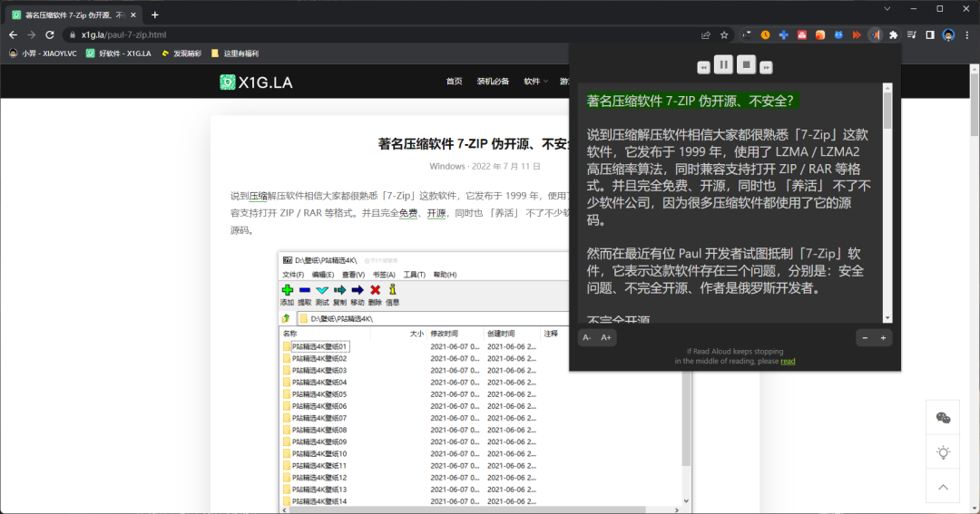Click the orange double-arrow extension icon
This screenshot has height=514, width=980.
(x=857, y=35)
